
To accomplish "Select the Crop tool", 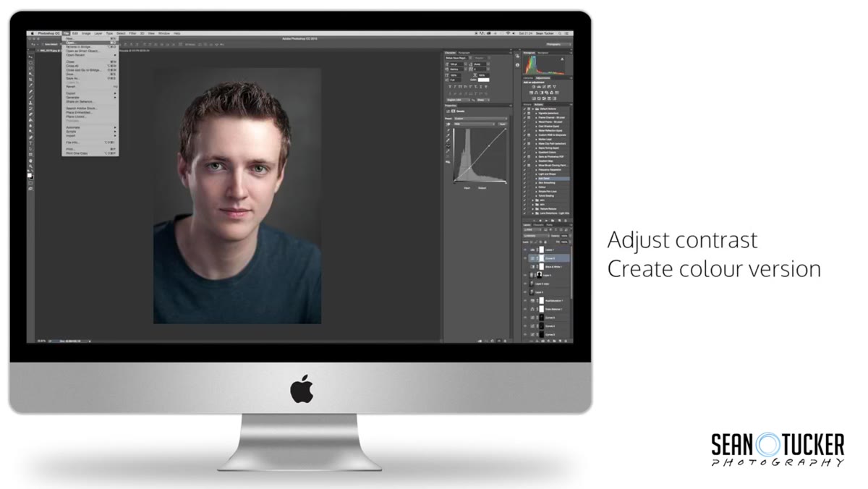I will [30, 80].
